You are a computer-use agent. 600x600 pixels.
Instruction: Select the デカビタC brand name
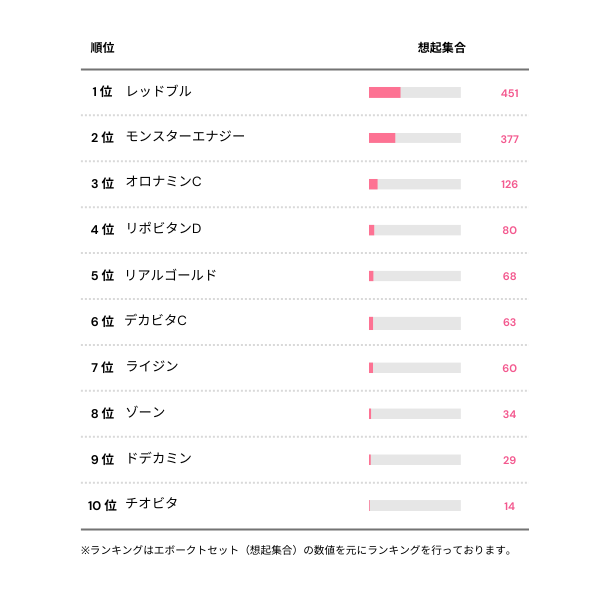tap(156, 321)
